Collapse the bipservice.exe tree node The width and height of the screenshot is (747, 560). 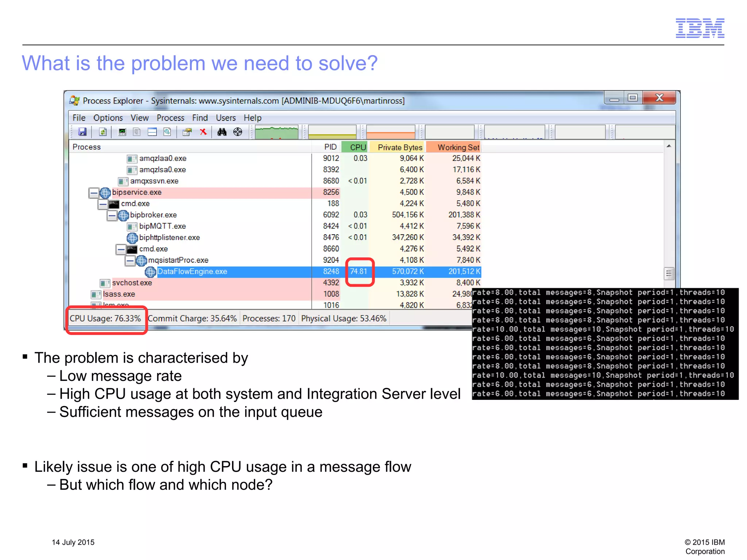(94, 193)
